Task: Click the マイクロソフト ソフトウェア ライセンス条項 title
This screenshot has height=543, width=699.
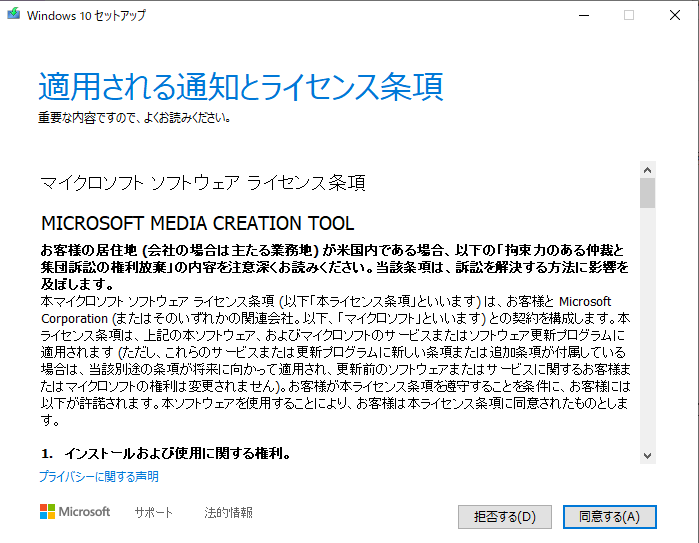Action: coord(203,183)
